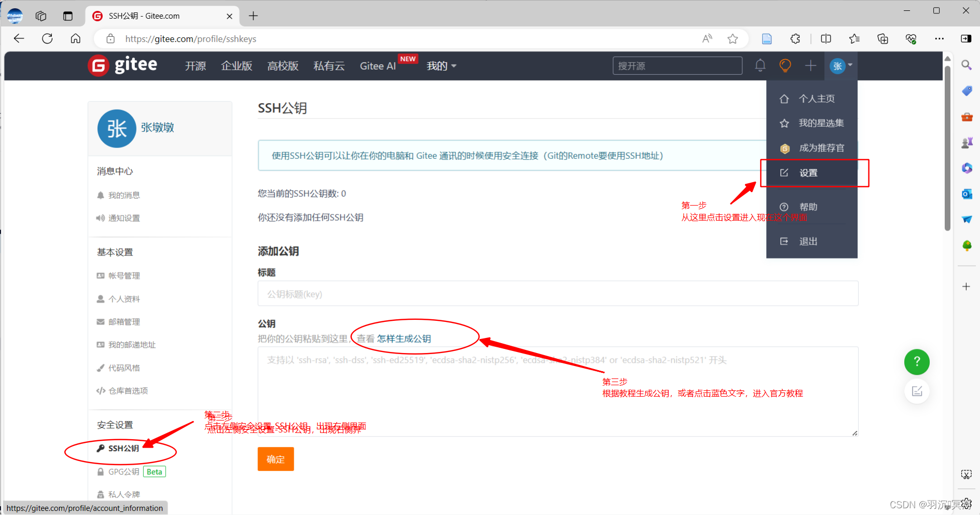Go to browser home page
Viewport: 980px width, 515px height.
tap(76, 38)
